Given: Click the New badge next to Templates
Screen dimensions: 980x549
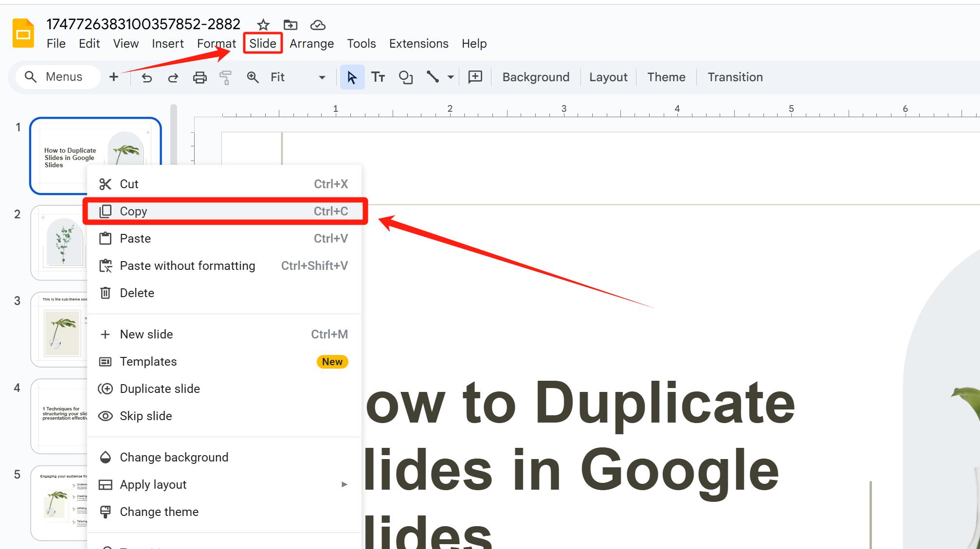Looking at the screenshot, I should (332, 362).
